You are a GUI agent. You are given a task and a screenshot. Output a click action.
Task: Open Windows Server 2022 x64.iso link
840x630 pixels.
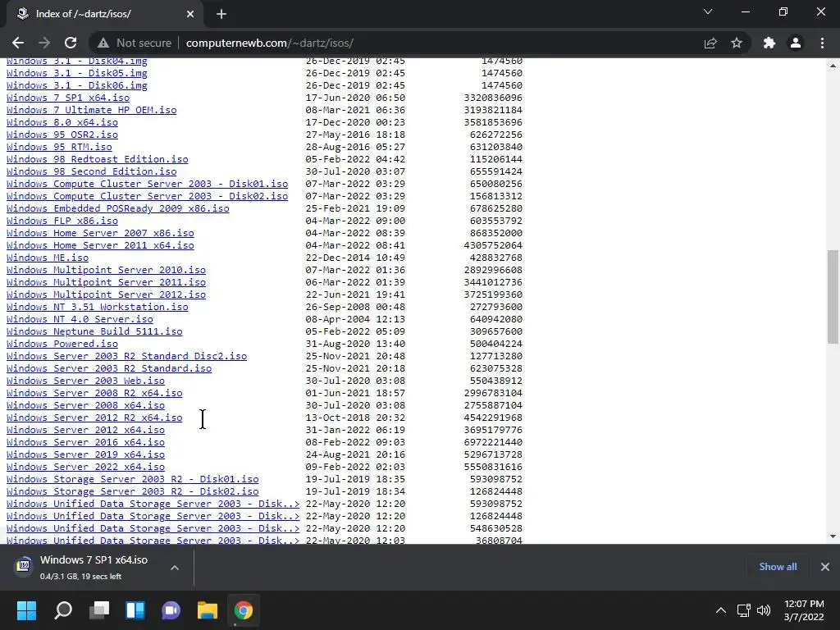(85, 467)
